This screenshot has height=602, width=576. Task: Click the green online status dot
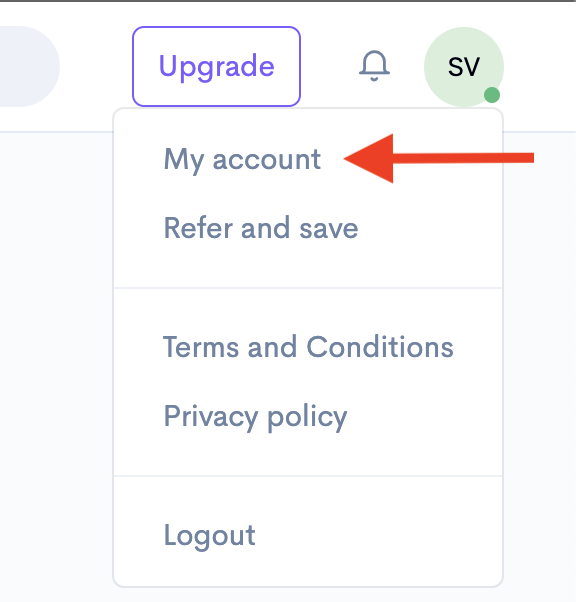492,95
